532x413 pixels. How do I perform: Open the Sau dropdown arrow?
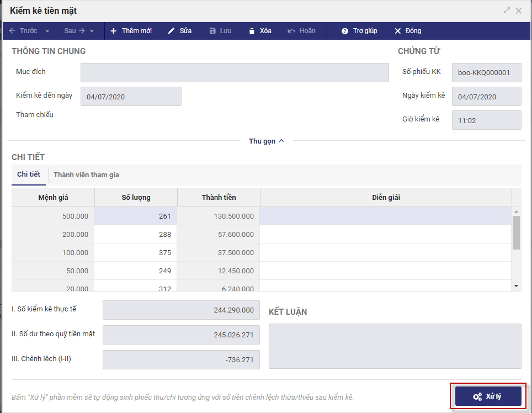(x=92, y=31)
